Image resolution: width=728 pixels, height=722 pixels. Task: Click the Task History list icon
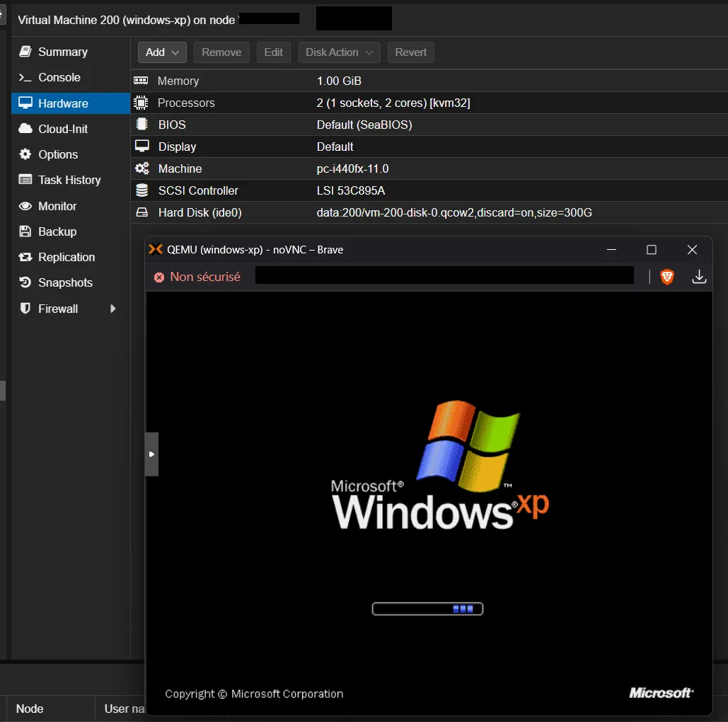25,180
